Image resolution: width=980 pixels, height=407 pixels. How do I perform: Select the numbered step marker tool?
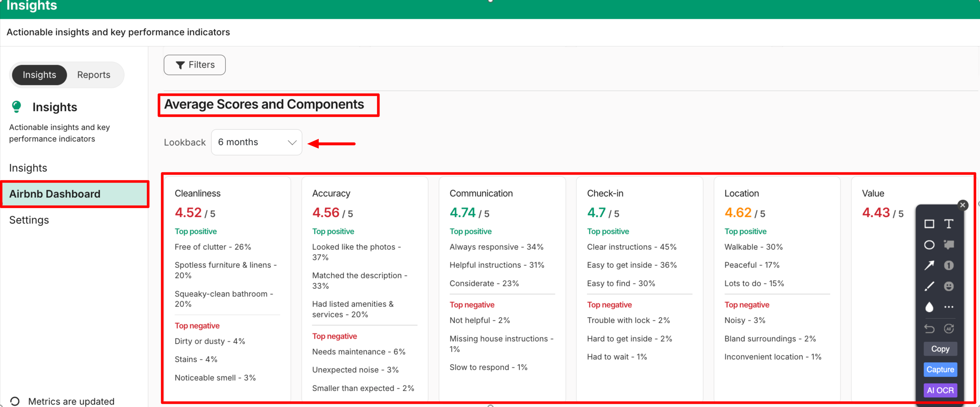[x=949, y=266]
